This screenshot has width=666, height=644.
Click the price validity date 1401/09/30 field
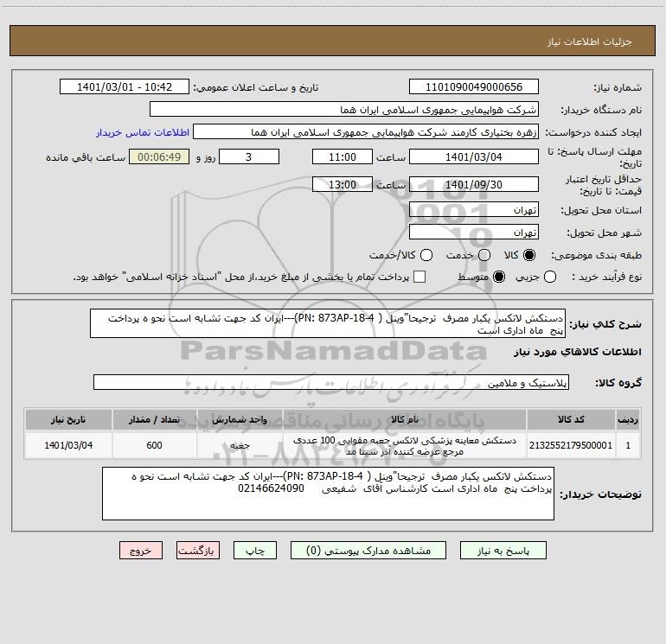pos(473,184)
